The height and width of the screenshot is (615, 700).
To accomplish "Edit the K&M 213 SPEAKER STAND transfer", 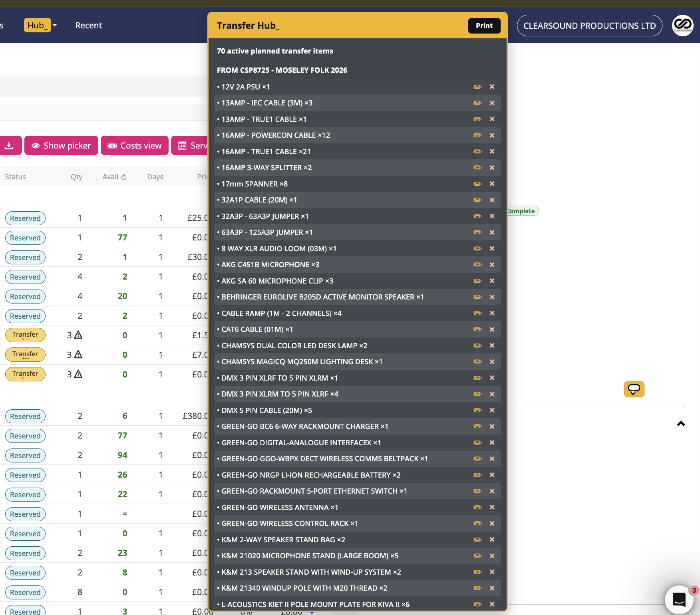I will (x=477, y=572).
